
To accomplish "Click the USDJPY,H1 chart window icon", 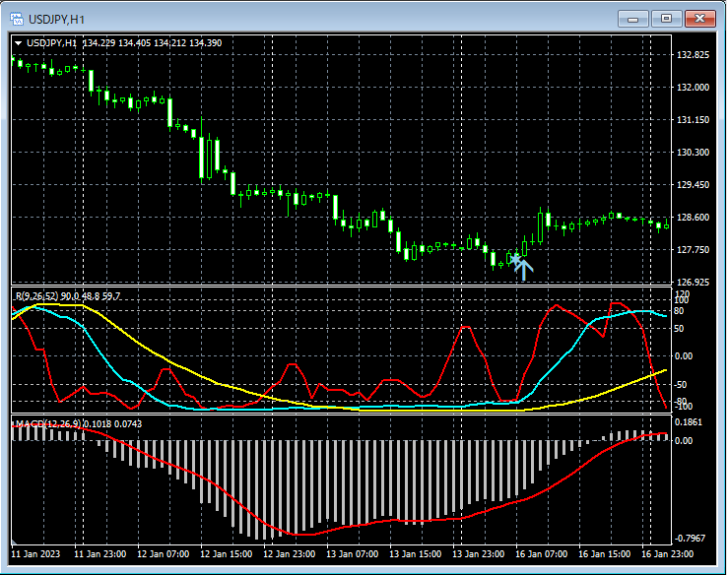I will pos(17,19).
